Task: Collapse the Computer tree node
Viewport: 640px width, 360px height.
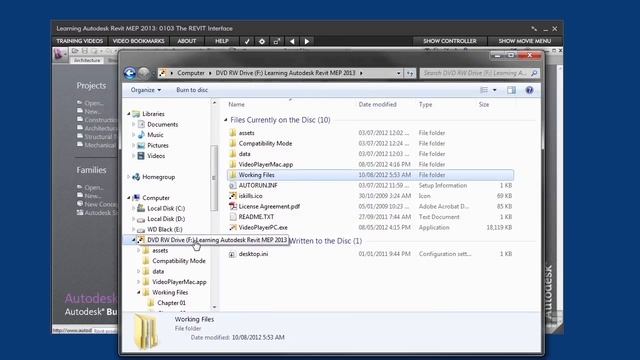Action: pyautogui.click(x=129, y=198)
